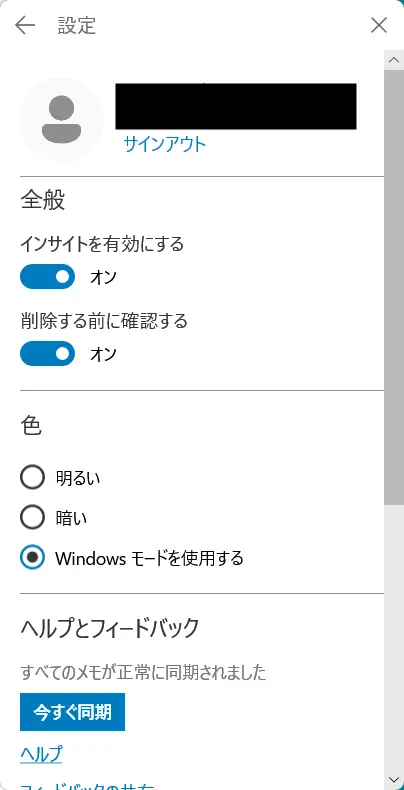Viewport: 404px width, 790px height.
Task: Click the ヘルプとフィードバック section heading
Action: 110,628
